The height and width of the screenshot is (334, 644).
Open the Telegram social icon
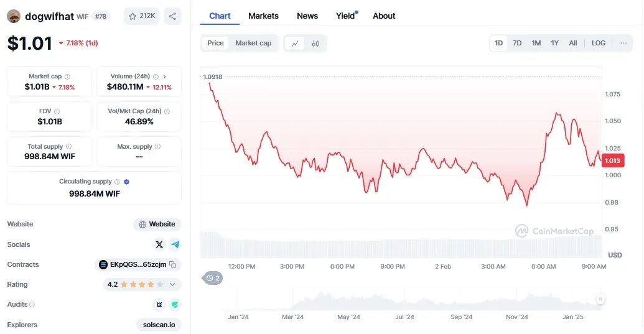pyautogui.click(x=175, y=244)
